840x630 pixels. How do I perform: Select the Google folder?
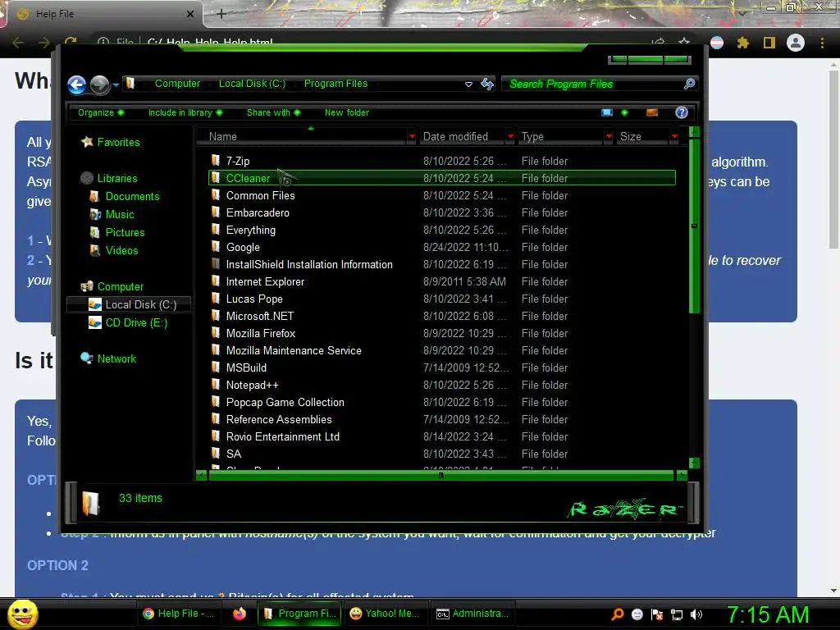coord(442,247)
